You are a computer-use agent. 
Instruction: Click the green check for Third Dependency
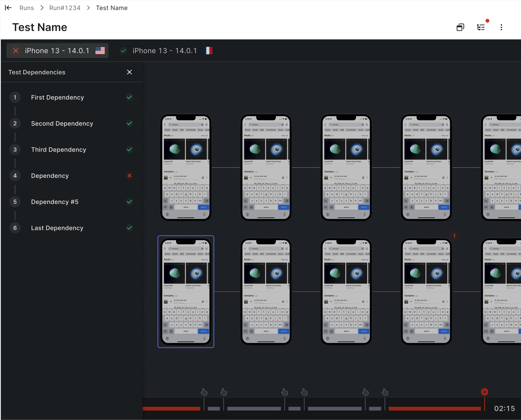(x=129, y=150)
